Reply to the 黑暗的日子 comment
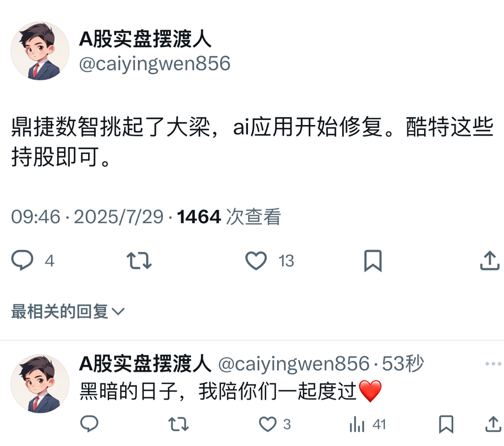This screenshot has width=504, height=446. (x=89, y=424)
